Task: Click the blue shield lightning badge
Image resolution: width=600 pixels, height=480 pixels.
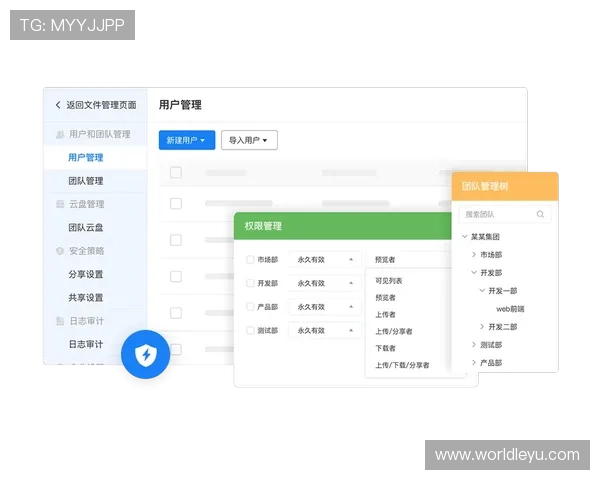Action: click(x=146, y=354)
